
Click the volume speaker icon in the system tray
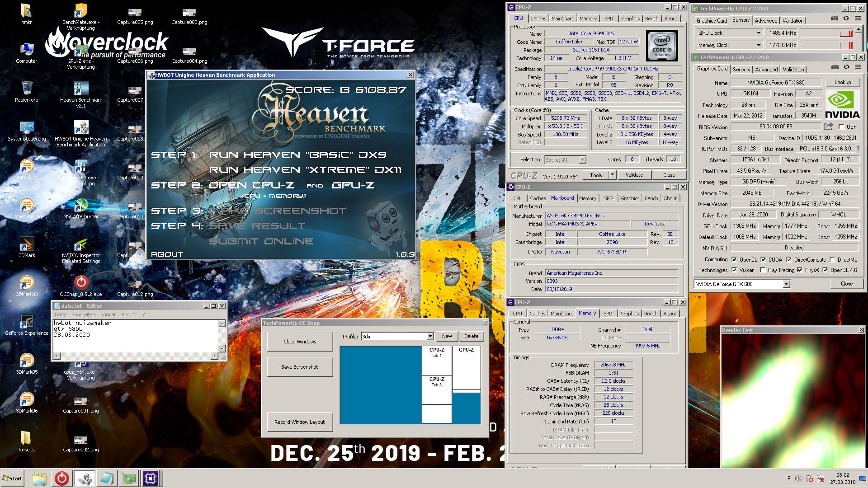pos(799,479)
